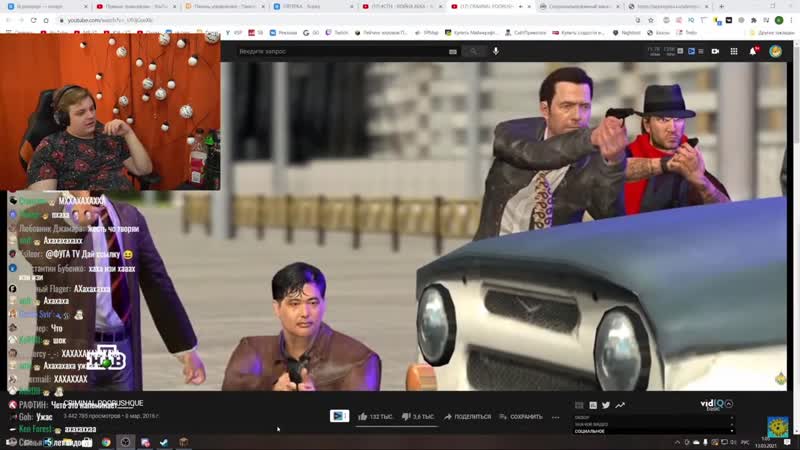
Task: Click the vidIQ Twitter bird icon
Action: [x=606, y=405]
